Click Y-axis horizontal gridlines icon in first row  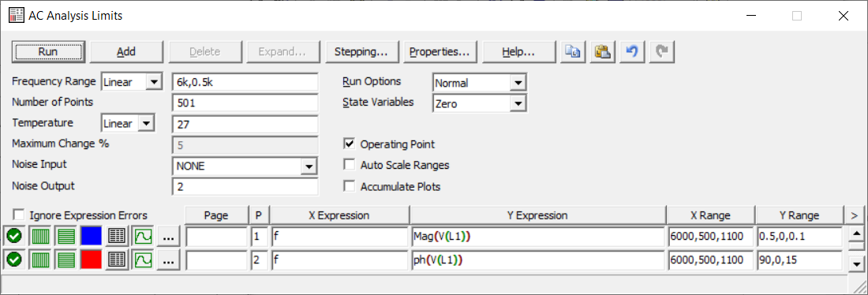click(x=65, y=237)
